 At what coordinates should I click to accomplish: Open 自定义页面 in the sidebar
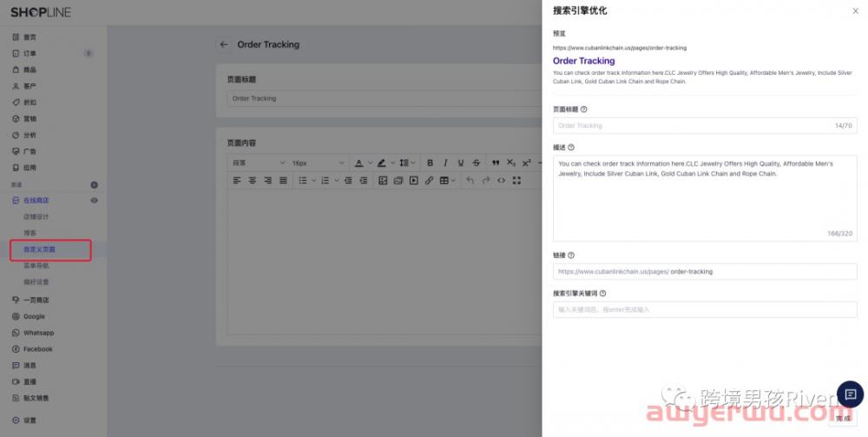pyautogui.click(x=40, y=249)
